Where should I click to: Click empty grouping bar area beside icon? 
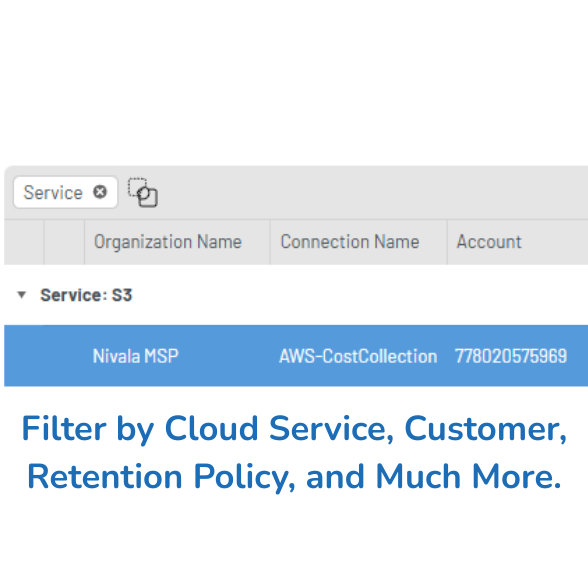(371, 192)
